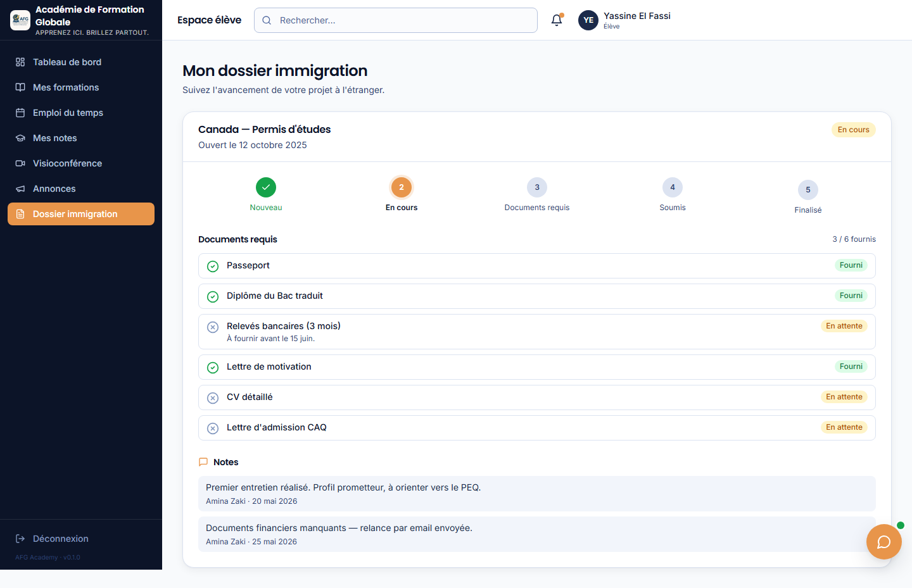Open the floating chat bubble button
The height and width of the screenshot is (588, 912).
pos(883,541)
